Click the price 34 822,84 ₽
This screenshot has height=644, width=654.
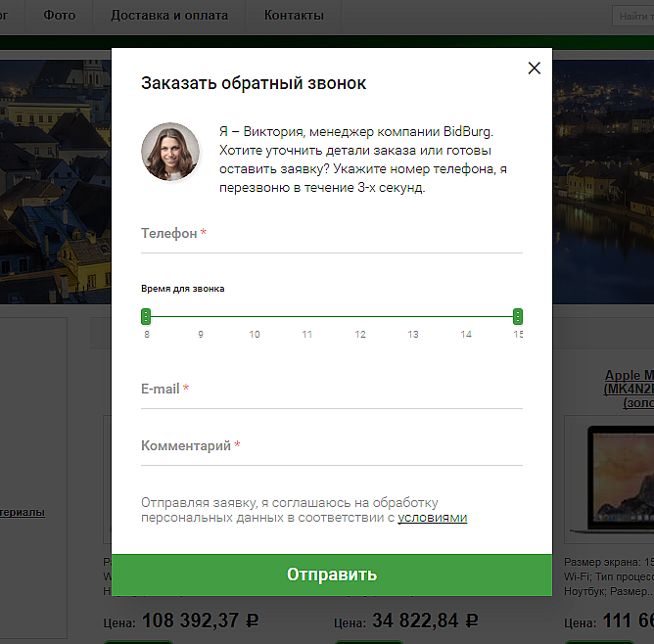click(x=425, y=621)
